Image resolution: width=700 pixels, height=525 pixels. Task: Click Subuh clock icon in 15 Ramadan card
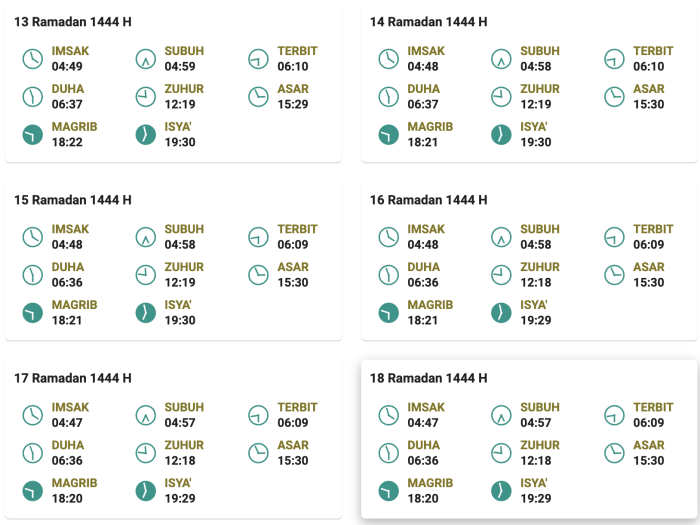click(146, 237)
